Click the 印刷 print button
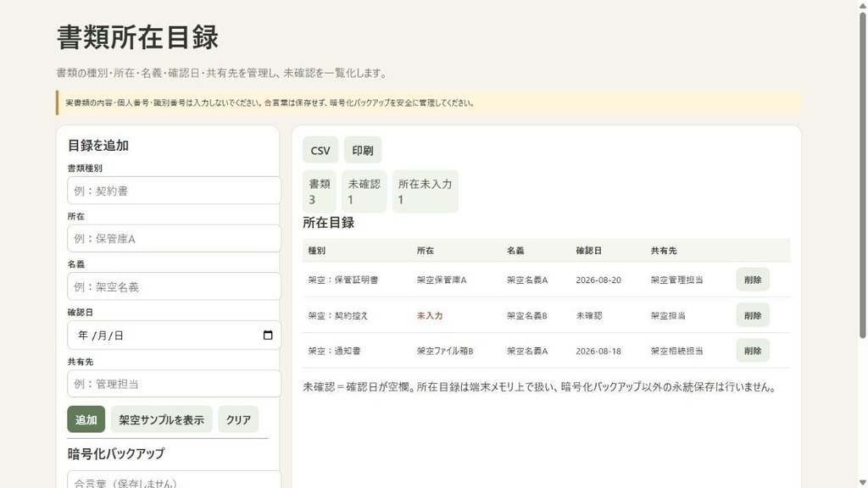868x488 pixels. tap(363, 150)
